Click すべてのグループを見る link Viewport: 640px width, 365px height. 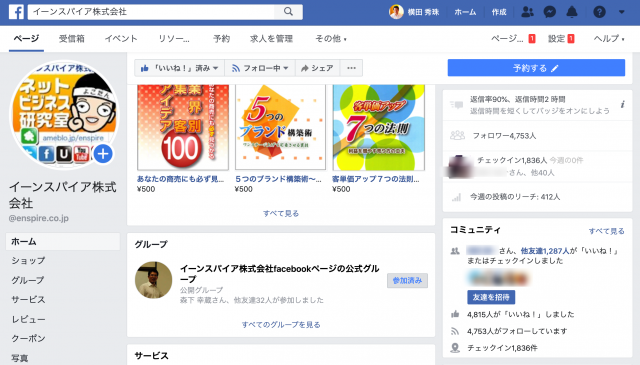281,325
